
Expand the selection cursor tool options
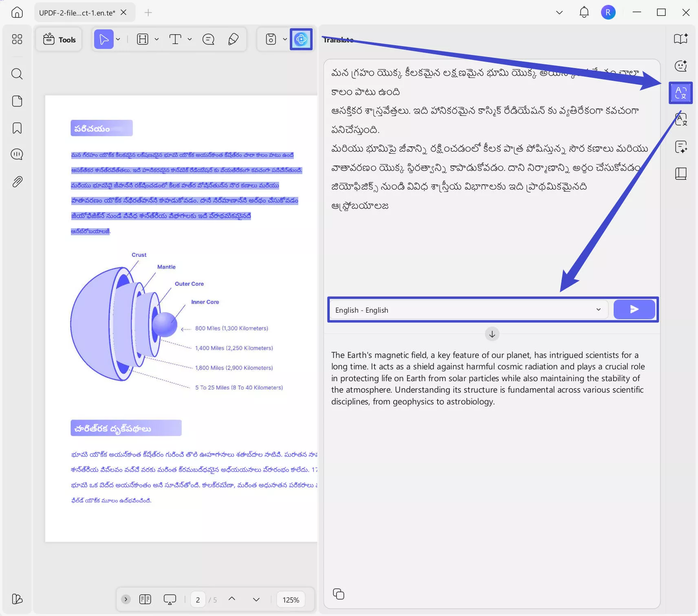click(118, 39)
